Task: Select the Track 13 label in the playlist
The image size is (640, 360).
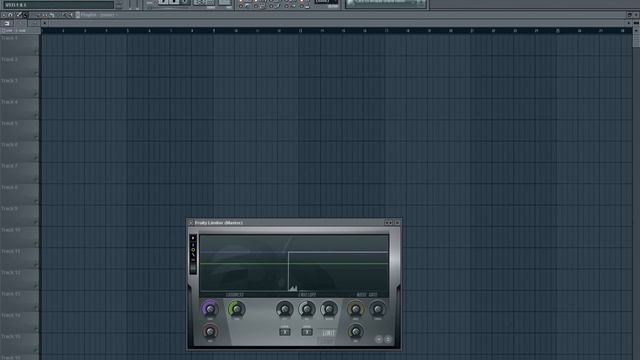Action: (x=11, y=294)
